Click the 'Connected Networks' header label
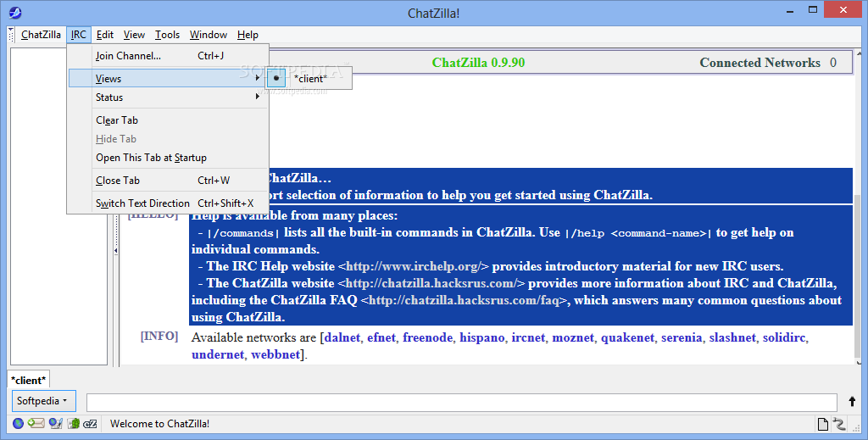Screen dimensions: 868x440 (x=760, y=63)
